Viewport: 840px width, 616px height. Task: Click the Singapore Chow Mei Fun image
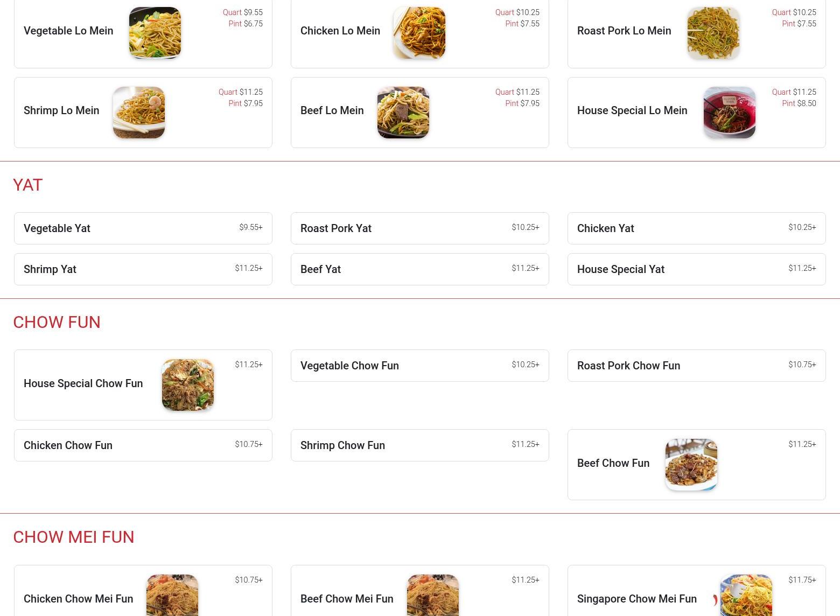tap(746, 596)
